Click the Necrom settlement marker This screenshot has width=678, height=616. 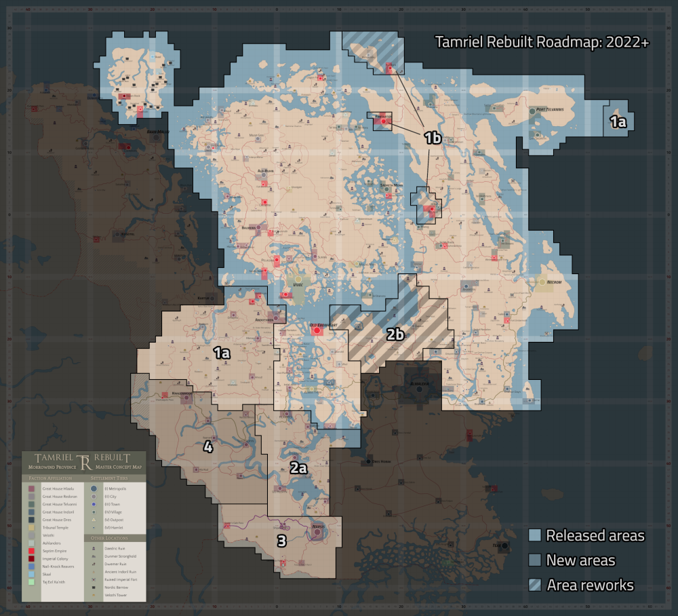(542, 282)
